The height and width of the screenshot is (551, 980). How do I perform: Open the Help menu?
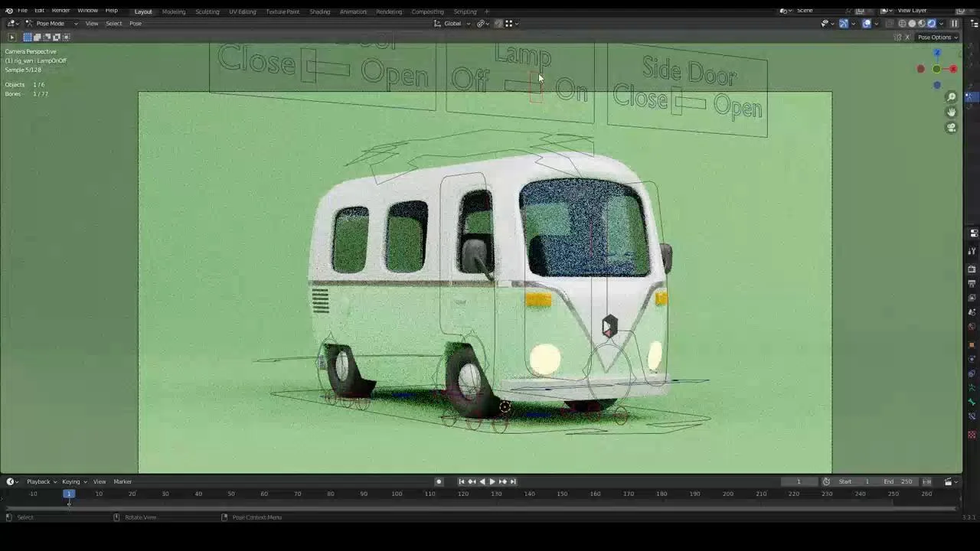coord(111,11)
